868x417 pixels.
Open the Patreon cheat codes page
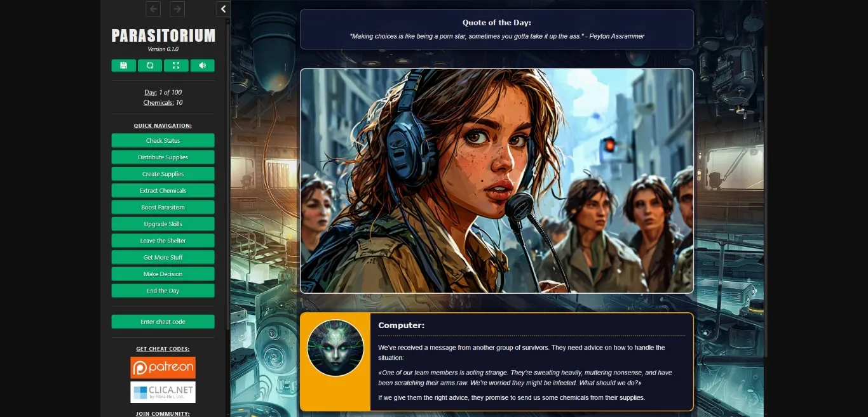(x=162, y=367)
